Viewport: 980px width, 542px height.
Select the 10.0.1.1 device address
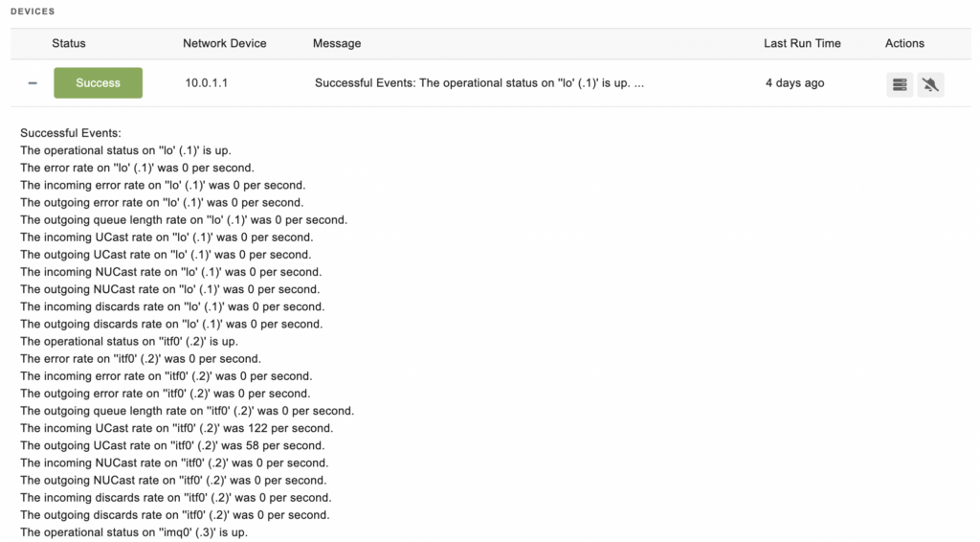point(207,83)
